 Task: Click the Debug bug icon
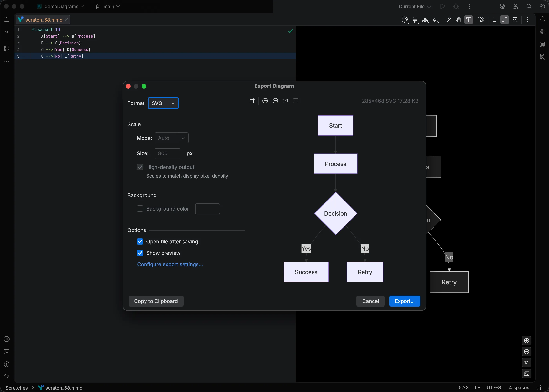[x=456, y=6]
